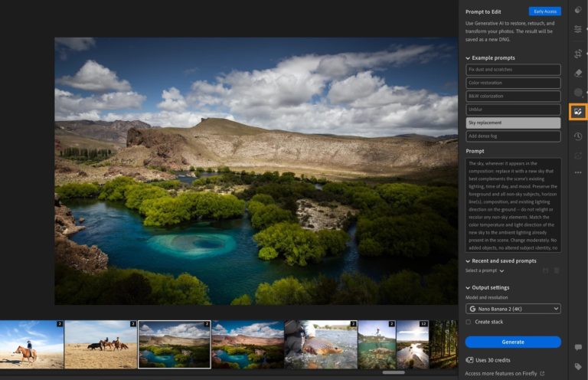Open the keywords tag icon
588x380 pixels.
578,366
